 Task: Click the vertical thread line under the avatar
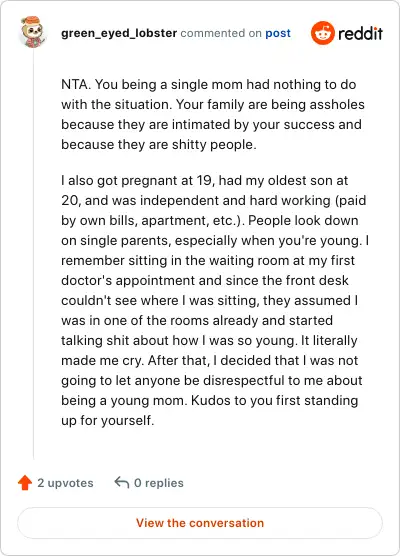(33, 254)
